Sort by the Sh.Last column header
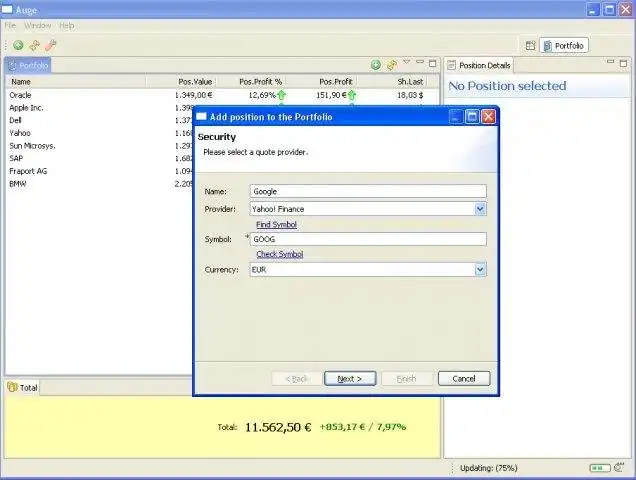The image size is (636, 480). pos(392,82)
